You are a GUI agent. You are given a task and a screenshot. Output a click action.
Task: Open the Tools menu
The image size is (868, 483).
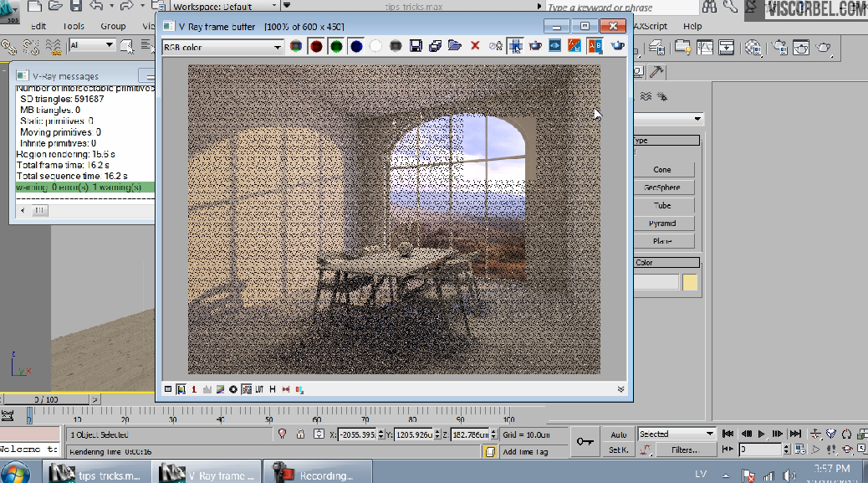(73, 26)
